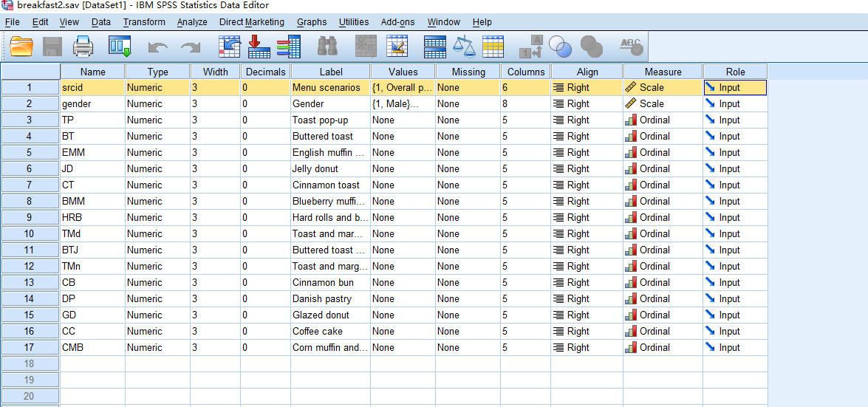The height and width of the screenshot is (407, 868).
Task: Open Go to Case toolbar icon
Action: coord(229,47)
